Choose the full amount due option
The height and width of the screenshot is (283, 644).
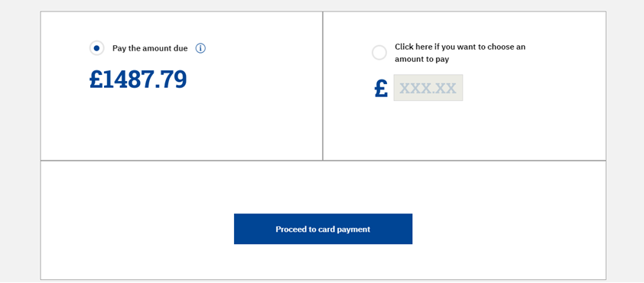click(96, 48)
